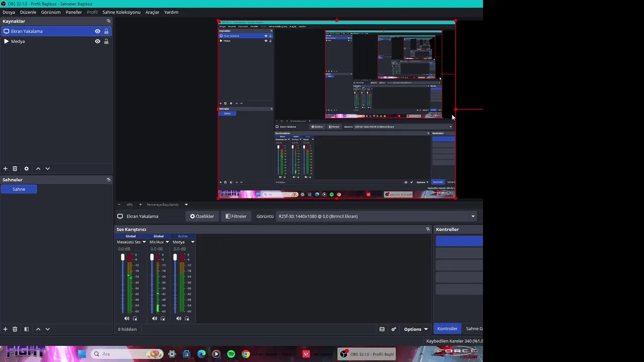This screenshot has width=644, height=362.
Task: Toggle monitoring headphone icon for Masaüstü Ses
Action: tap(135, 318)
